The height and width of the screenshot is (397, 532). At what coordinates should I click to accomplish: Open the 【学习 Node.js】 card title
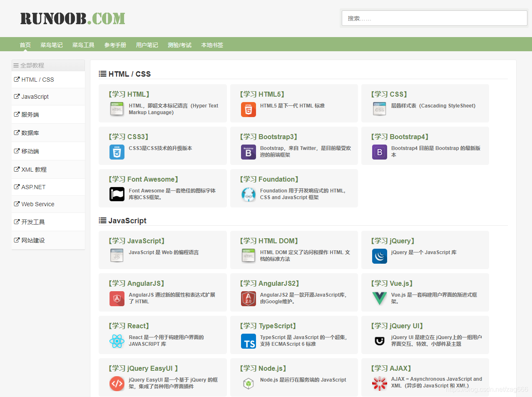click(263, 368)
